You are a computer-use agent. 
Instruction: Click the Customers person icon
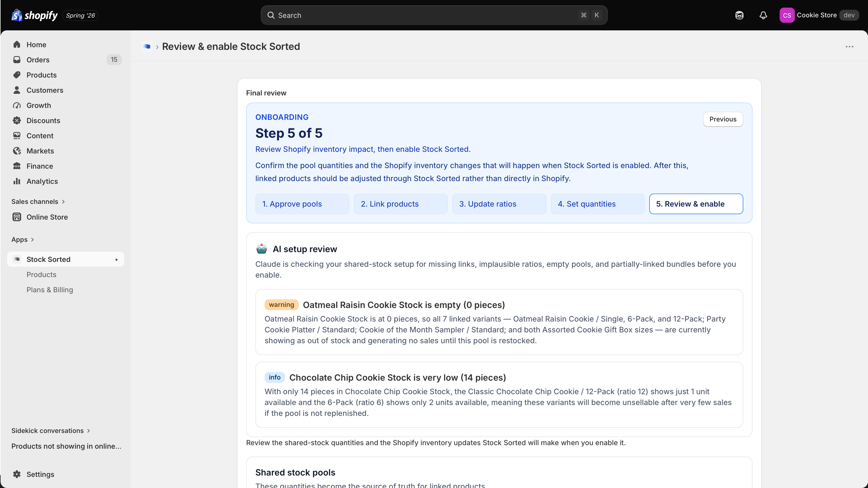(x=17, y=90)
